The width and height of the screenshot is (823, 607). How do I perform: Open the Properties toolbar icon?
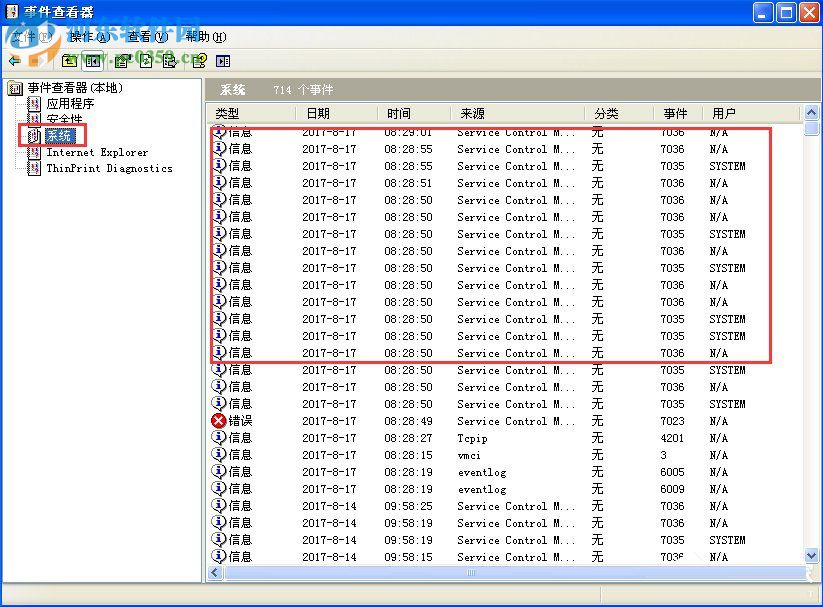(x=120, y=61)
